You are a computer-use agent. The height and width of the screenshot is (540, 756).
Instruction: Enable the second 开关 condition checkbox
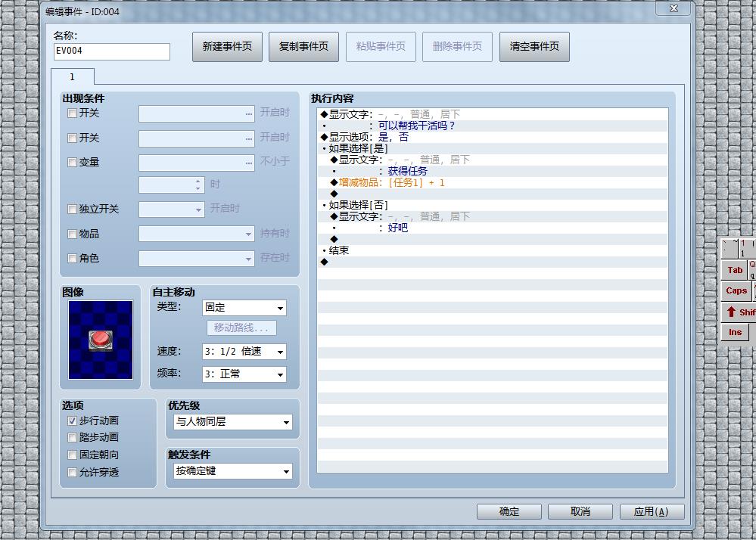tap(73, 138)
